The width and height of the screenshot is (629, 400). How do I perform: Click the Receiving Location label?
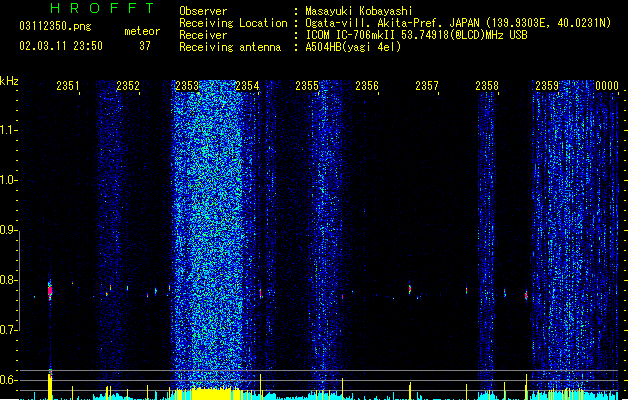233,23
